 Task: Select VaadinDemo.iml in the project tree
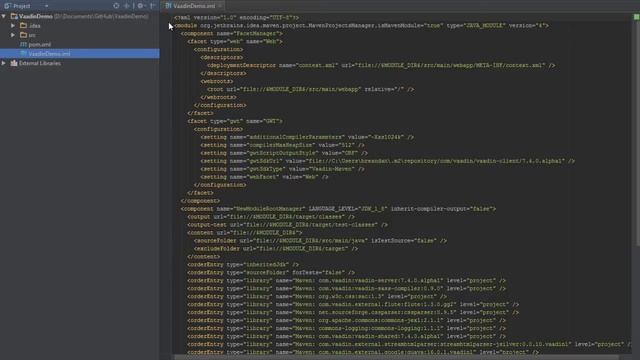pos(49,54)
